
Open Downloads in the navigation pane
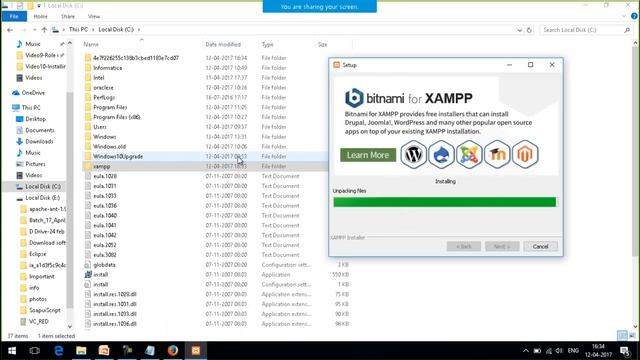[x=39, y=141]
